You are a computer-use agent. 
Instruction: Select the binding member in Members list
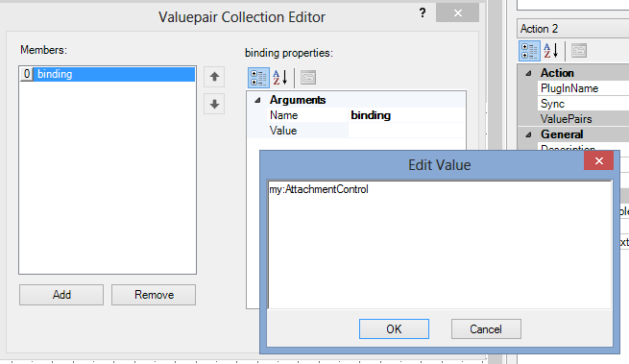click(108, 74)
